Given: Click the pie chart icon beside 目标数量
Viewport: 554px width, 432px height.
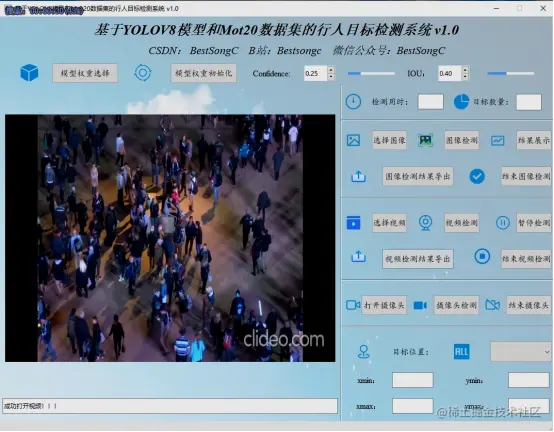Looking at the screenshot, I should (461, 102).
